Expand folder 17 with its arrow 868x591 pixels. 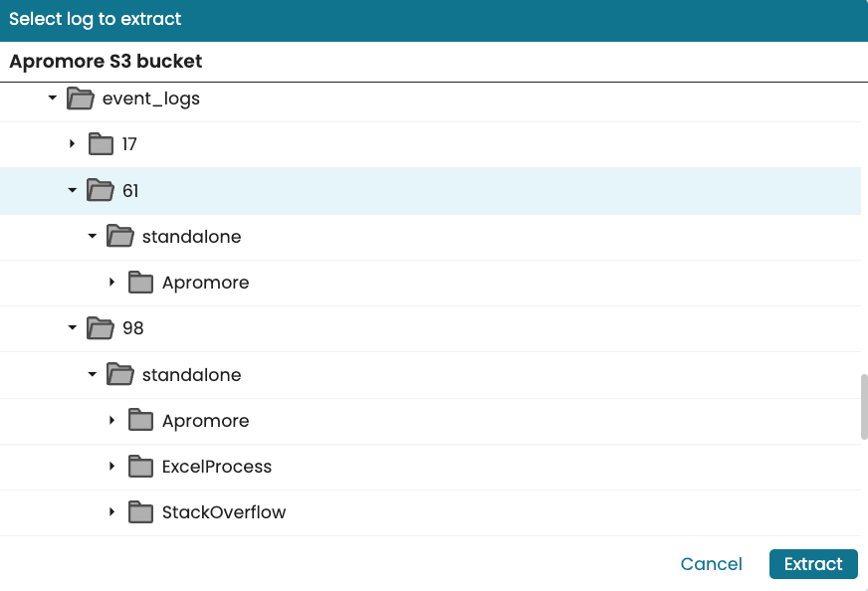72,144
